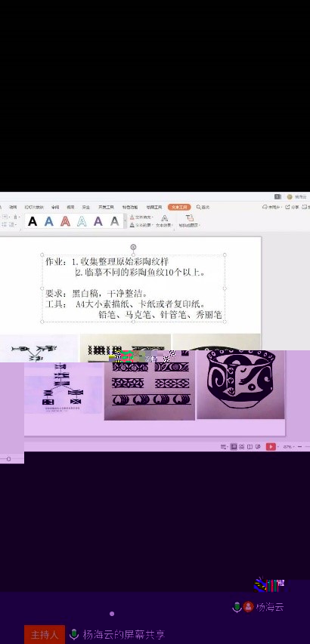The height and width of the screenshot is (644, 310).
Task: Select normal view in status bar
Action: coord(234,446)
